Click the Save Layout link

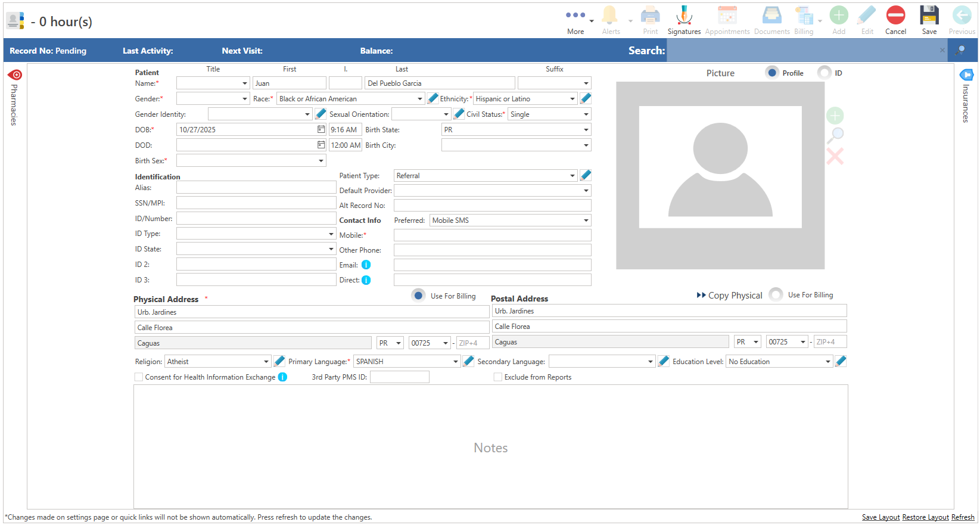tap(881, 517)
